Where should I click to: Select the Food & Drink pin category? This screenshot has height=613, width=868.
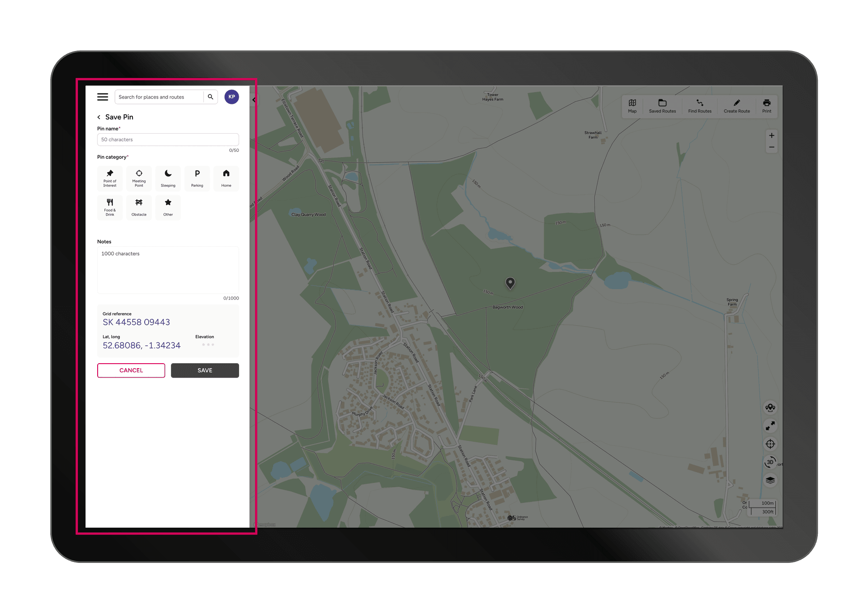pyautogui.click(x=110, y=207)
